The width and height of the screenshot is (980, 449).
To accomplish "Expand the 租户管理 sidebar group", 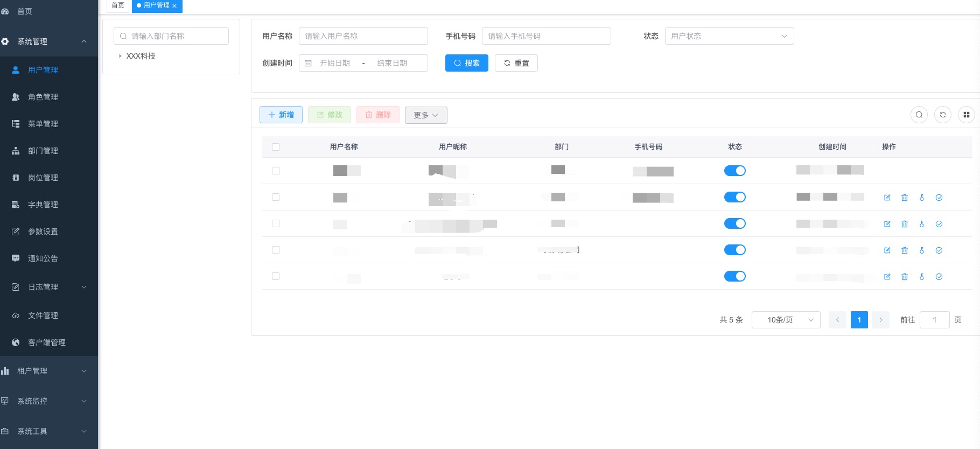I will (x=49, y=371).
